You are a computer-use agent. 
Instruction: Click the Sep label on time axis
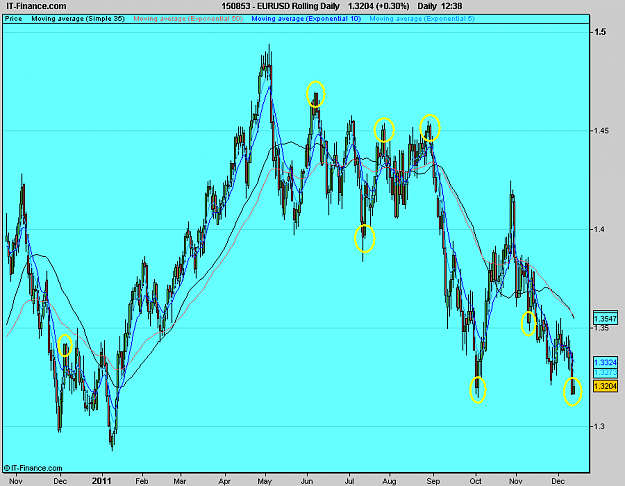click(433, 481)
